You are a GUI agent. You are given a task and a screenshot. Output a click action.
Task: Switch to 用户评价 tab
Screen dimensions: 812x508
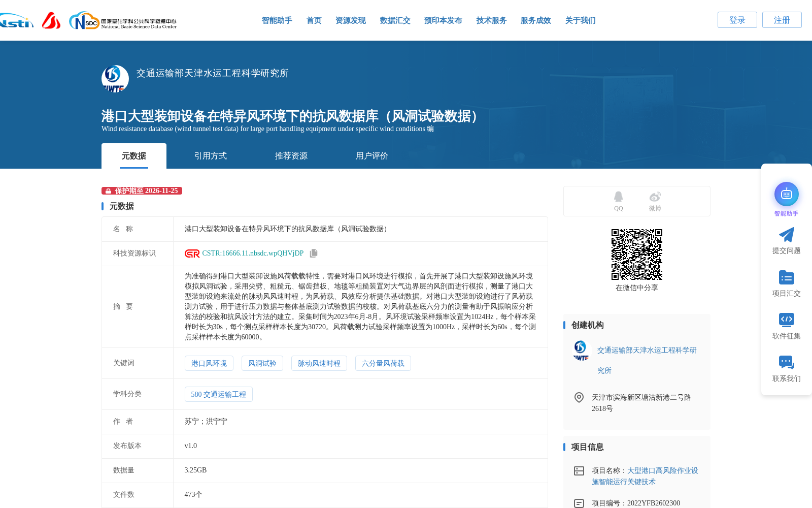[x=372, y=156]
